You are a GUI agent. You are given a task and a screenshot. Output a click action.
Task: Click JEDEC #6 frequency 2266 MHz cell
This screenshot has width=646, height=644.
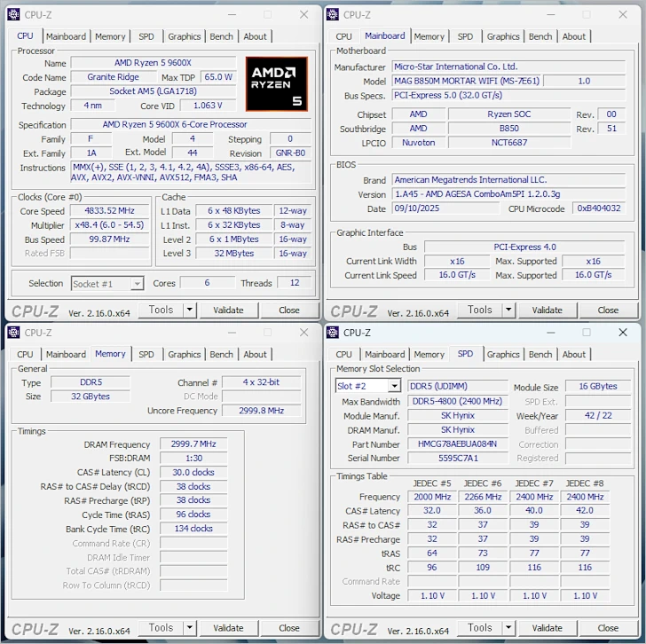(483, 497)
